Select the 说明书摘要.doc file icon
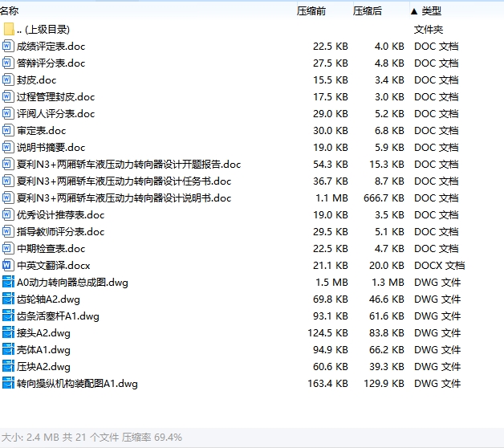The image size is (504, 448). tap(8, 147)
